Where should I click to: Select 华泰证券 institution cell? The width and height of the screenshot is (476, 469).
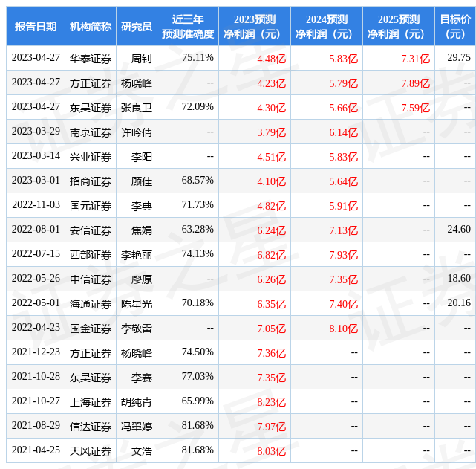(91, 58)
